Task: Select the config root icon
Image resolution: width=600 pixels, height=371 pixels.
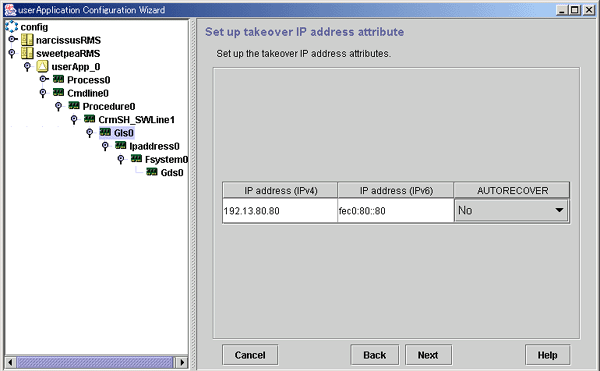Action: coord(11,26)
